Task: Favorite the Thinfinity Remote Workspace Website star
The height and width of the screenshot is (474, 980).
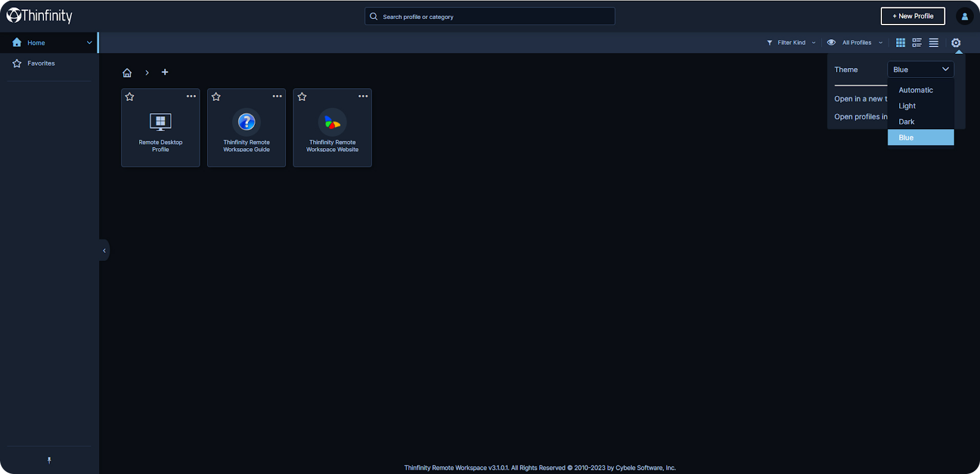Action: point(302,97)
